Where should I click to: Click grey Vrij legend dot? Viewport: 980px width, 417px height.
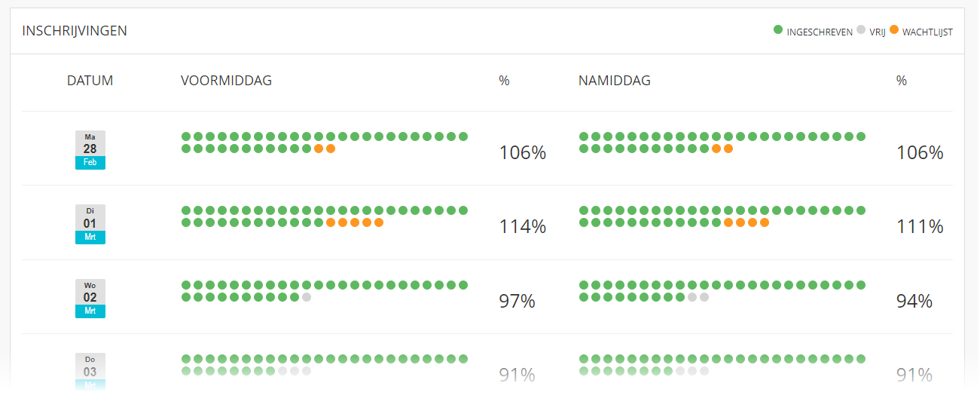861,30
